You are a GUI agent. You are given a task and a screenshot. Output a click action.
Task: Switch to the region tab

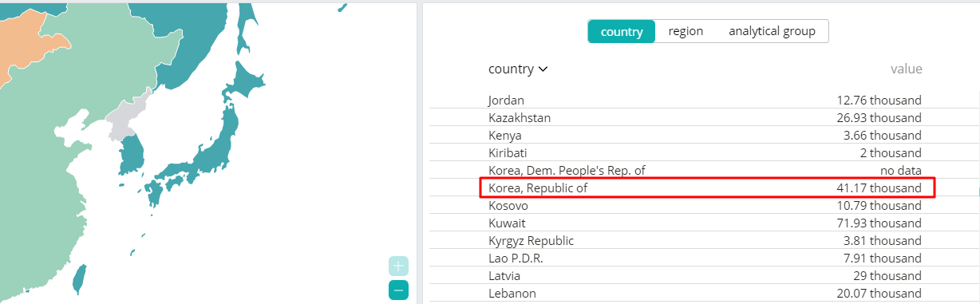pos(686,31)
